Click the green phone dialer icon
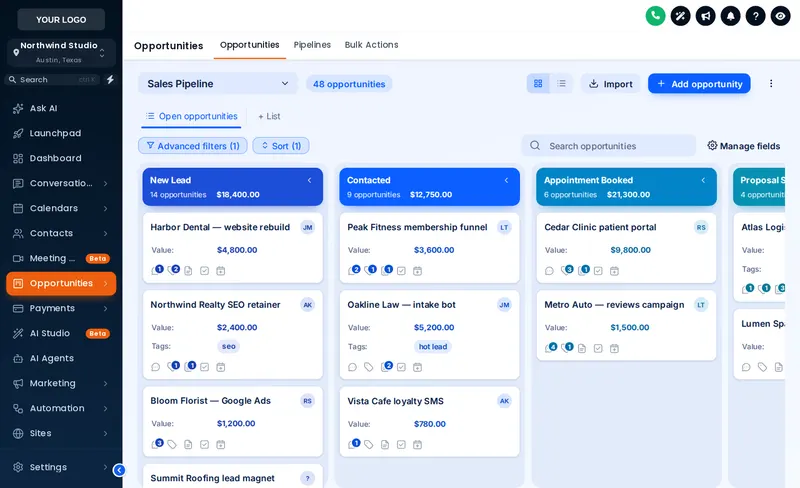The height and width of the screenshot is (488, 800). pyautogui.click(x=655, y=16)
